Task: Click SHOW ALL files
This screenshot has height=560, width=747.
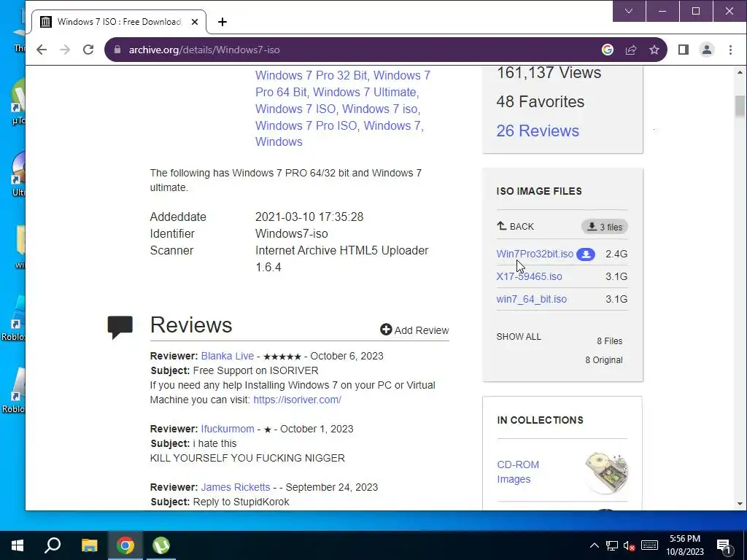Action: coord(519,337)
